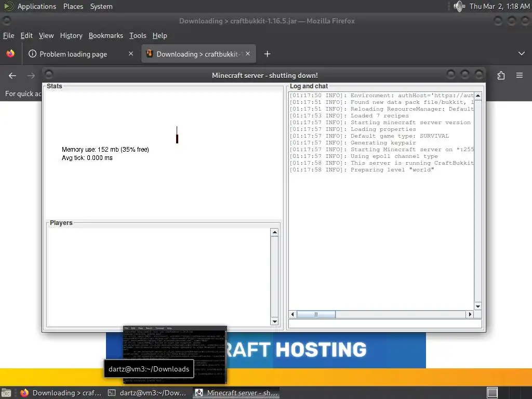The height and width of the screenshot is (399, 532).
Task: Click the Firefox forward arrow
Action: tap(31, 76)
